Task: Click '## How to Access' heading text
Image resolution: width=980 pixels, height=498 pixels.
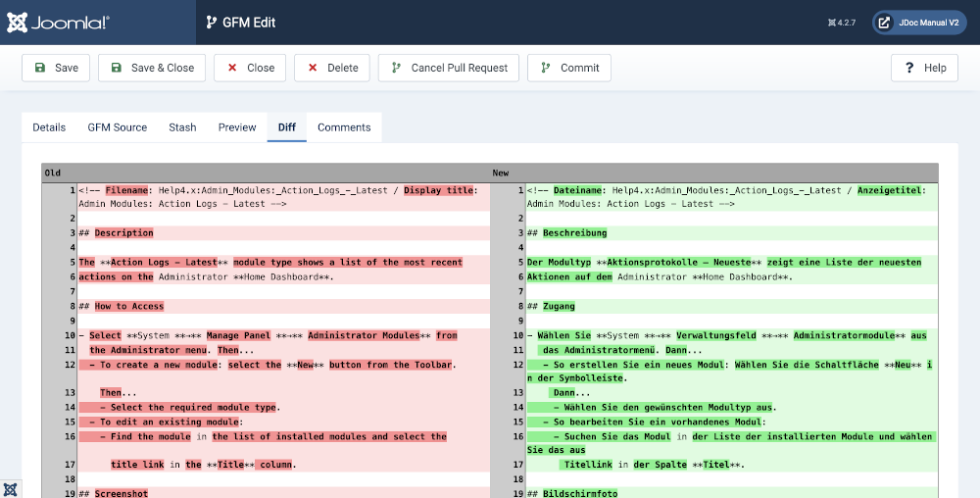Action: pyautogui.click(x=122, y=306)
